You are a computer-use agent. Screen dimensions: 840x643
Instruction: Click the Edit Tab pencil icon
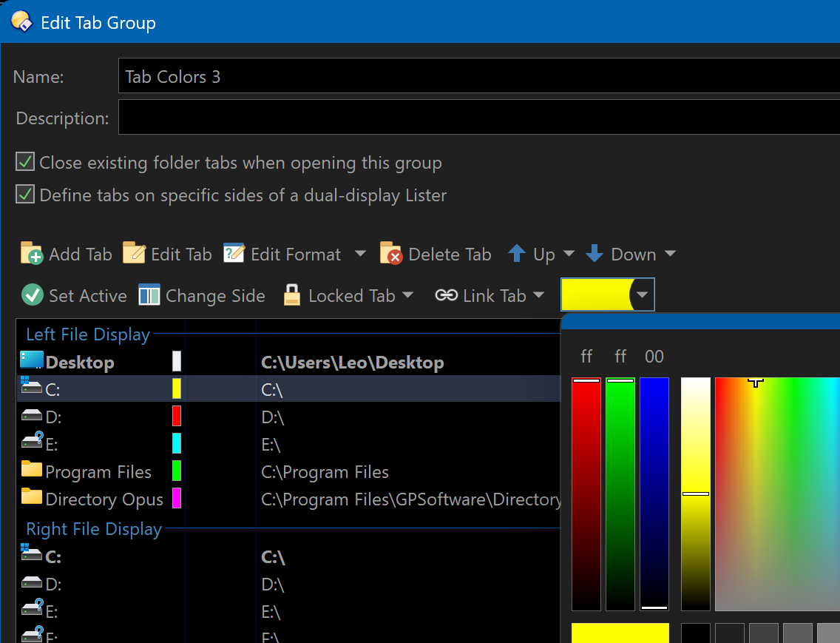134,254
